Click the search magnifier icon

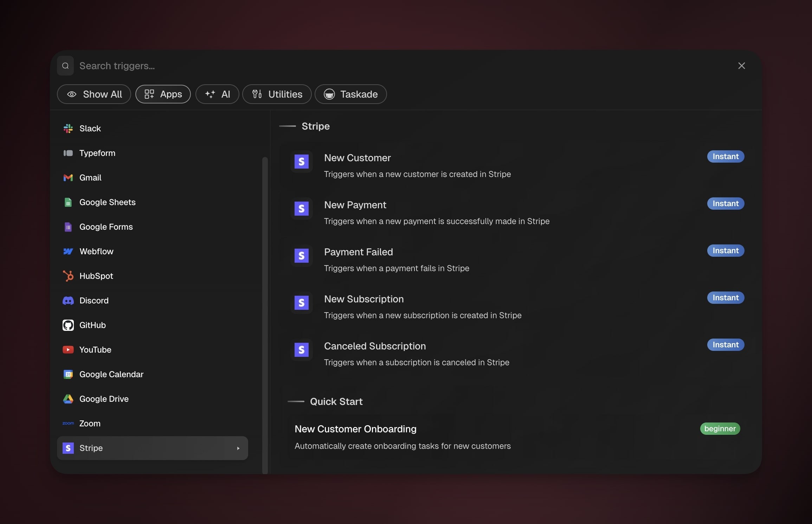tap(65, 66)
